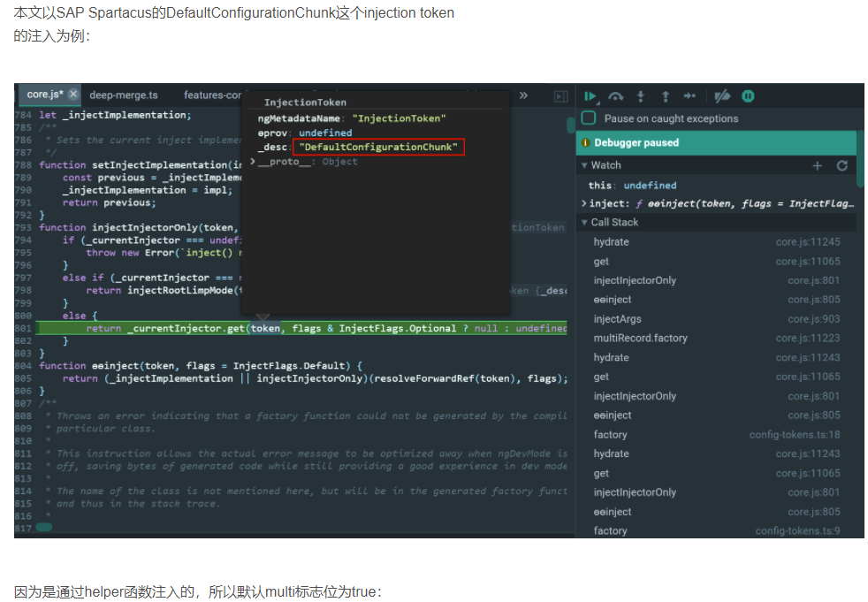This screenshot has width=868, height=602.
Task: Select factory frame at config-tokens.ts:9
Action: click(x=717, y=530)
